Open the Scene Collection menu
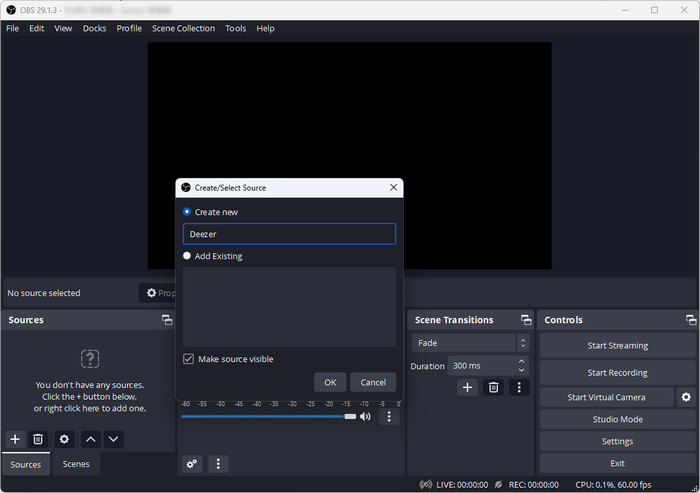The image size is (700, 493). [x=183, y=28]
